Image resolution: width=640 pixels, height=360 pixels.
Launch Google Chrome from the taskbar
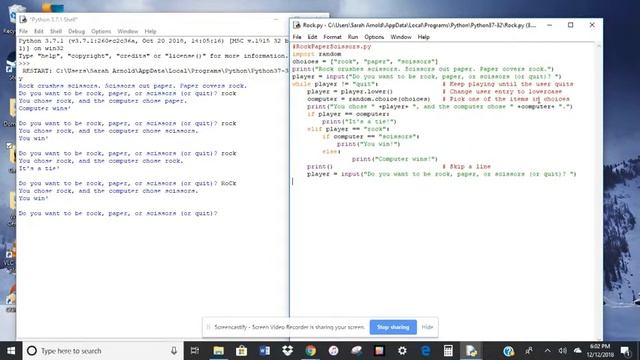tap(310, 351)
